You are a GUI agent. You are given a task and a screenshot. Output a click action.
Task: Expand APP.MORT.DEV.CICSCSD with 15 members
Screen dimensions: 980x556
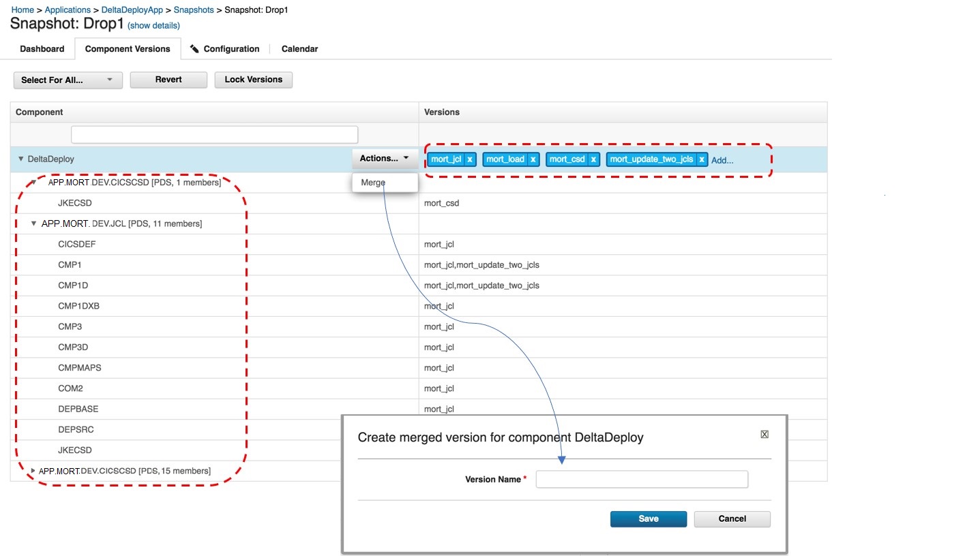point(33,470)
